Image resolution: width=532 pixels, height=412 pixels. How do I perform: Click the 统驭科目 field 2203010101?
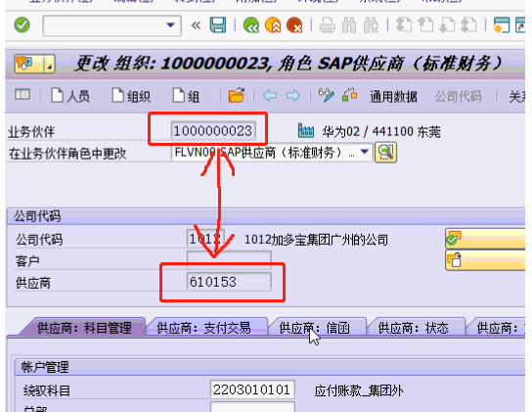252,389
